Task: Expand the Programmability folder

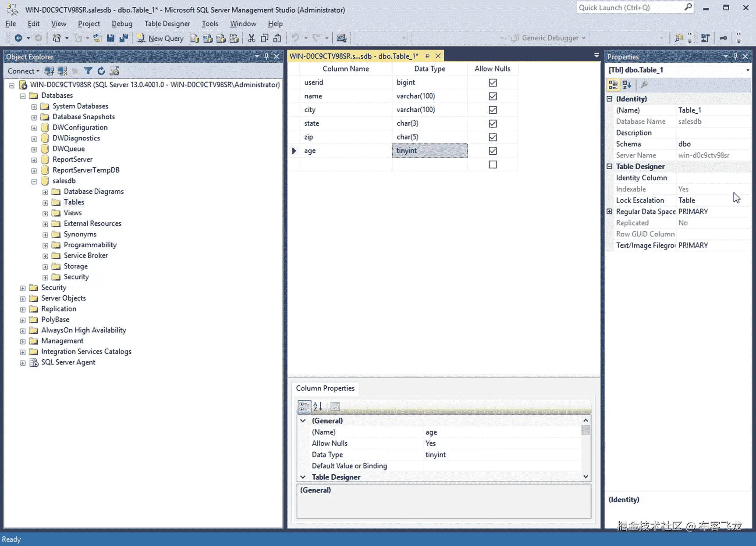Action: 45,245
